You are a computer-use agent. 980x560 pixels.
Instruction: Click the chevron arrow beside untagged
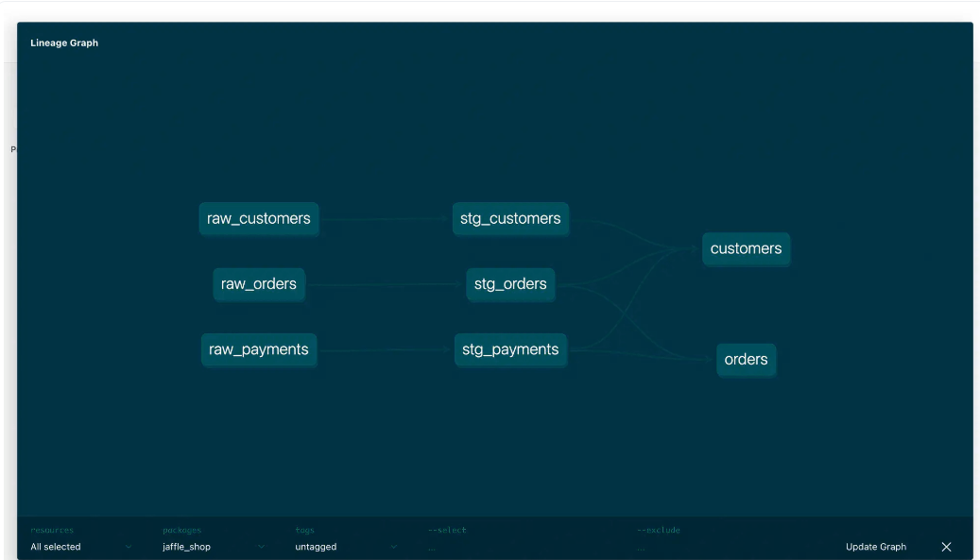(x=394, y=547)
